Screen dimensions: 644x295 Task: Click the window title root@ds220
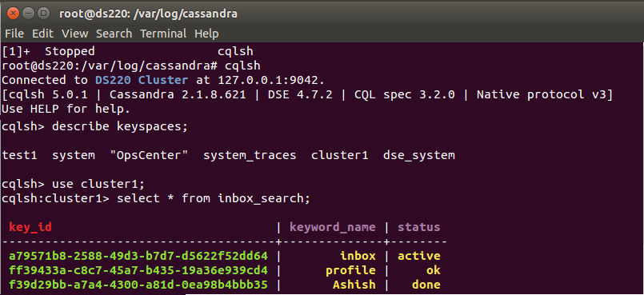pos(148,14)
